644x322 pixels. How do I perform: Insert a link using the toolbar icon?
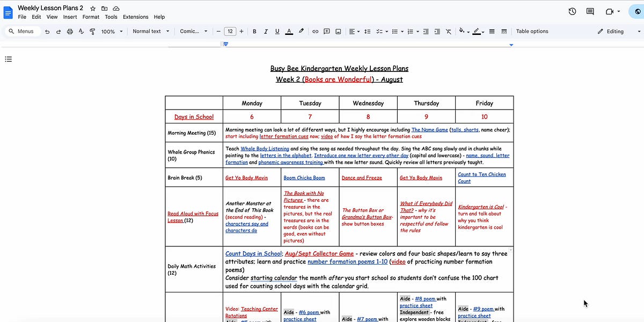315,31
